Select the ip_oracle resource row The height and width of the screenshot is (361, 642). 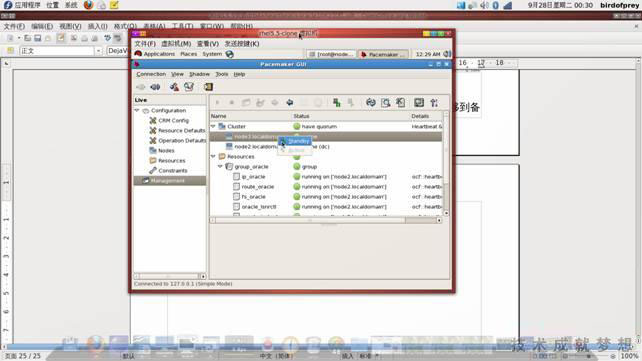[x=326, y=177]
